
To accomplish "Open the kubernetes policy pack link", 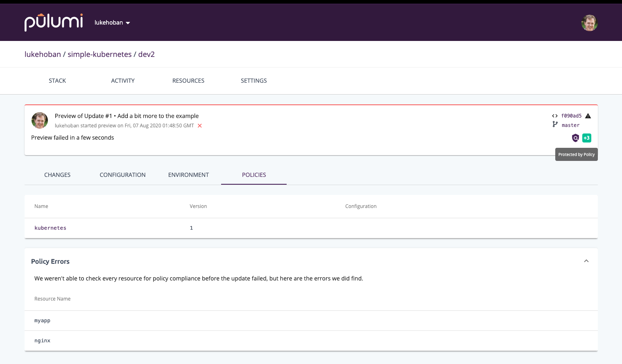I will coord(50,228).
